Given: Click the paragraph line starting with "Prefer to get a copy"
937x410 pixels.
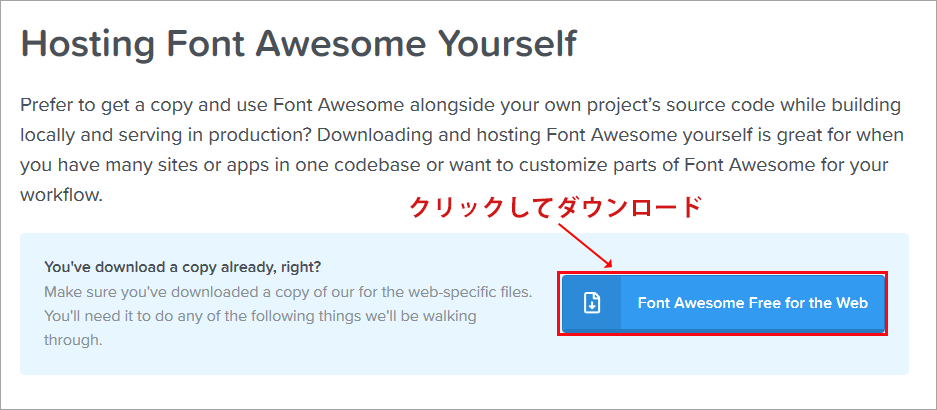Looking at the screenshot, I should (x=460, y=105).
